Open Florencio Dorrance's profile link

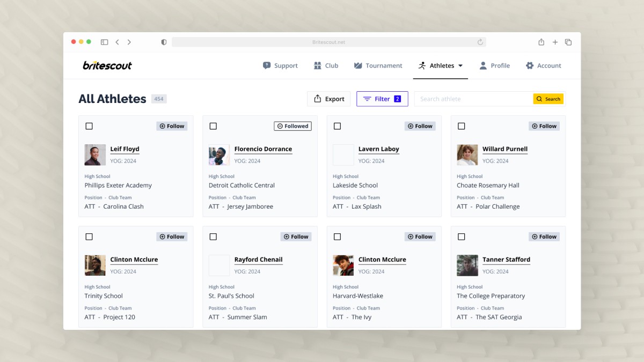[x=263, y=149]
